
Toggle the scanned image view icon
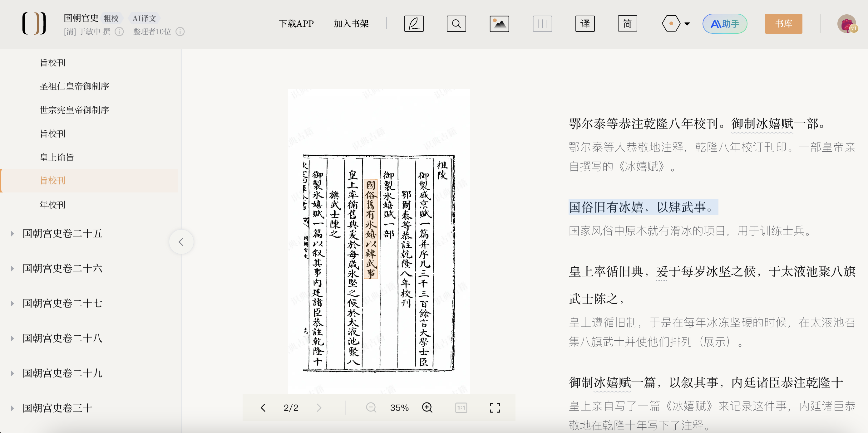[x=499, y=24]
